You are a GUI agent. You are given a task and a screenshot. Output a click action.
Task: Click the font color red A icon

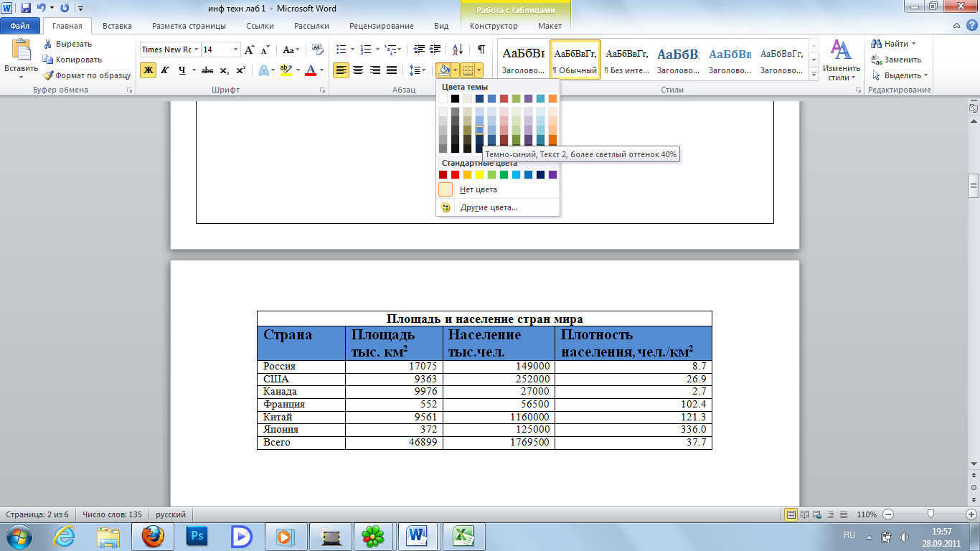point(310,70)
